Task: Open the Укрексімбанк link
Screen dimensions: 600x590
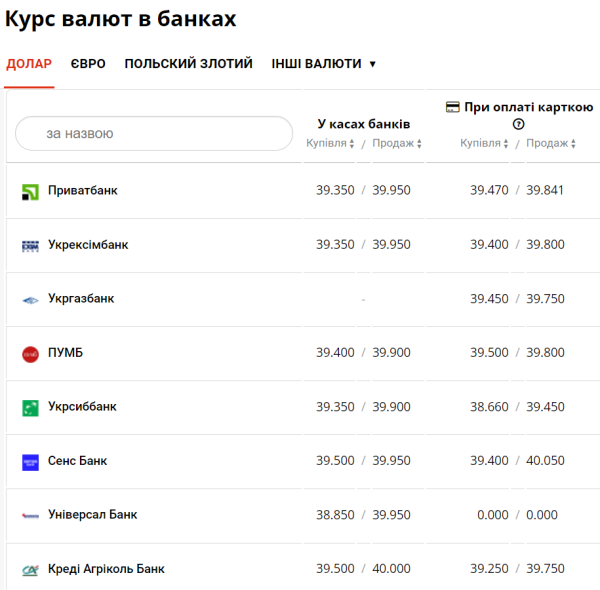Action: tap(88, 244)
